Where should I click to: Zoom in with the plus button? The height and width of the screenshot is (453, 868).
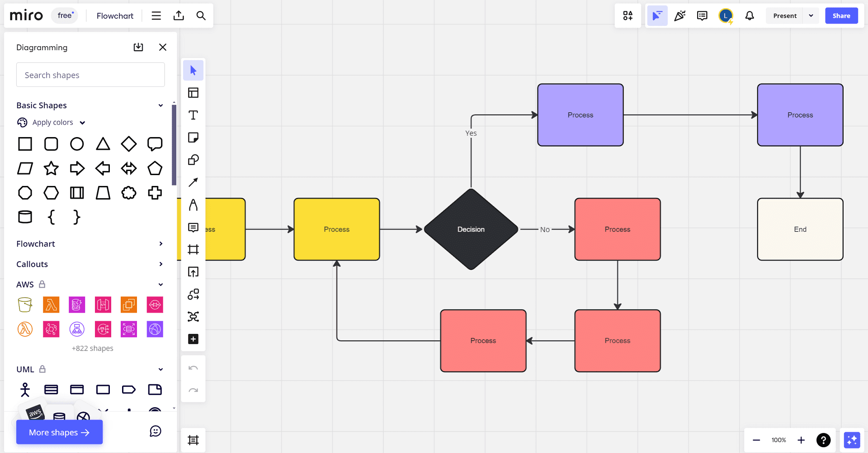pos(801,440)
